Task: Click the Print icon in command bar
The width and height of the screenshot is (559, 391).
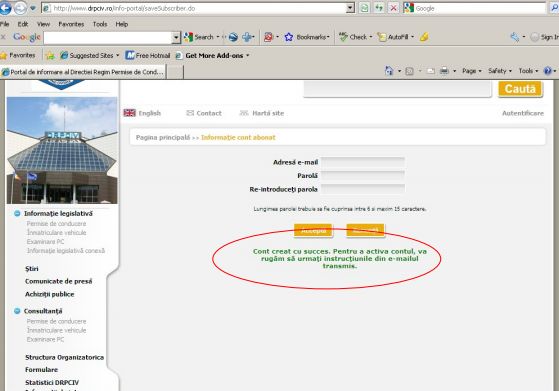Action: tap(444, 71)
